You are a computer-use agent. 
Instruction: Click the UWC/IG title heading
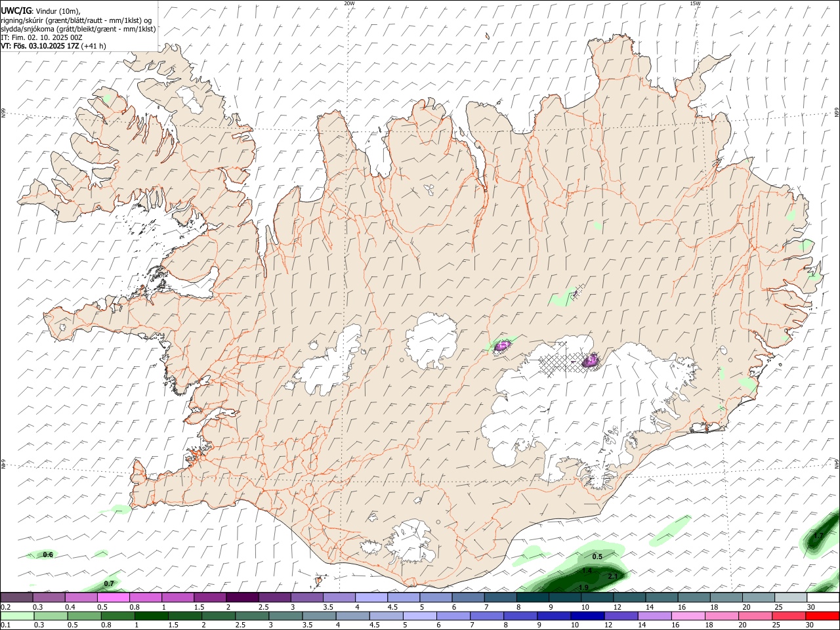pos(16,11)
